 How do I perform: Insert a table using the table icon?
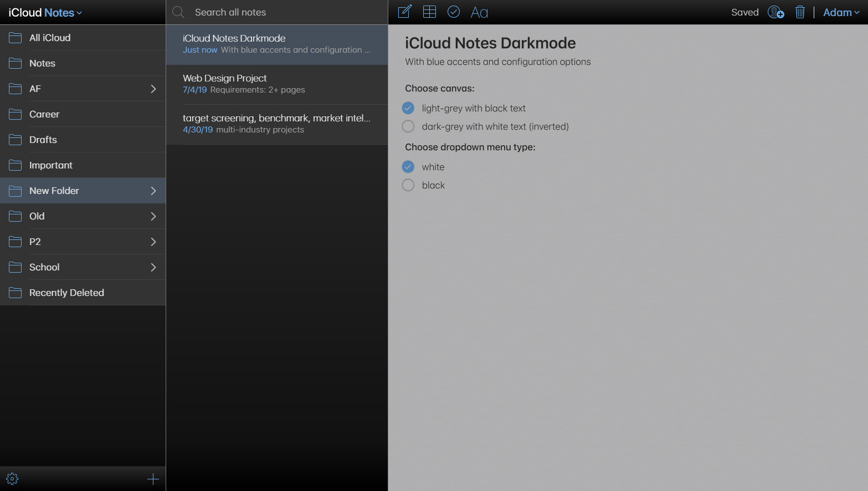(429, 12)
